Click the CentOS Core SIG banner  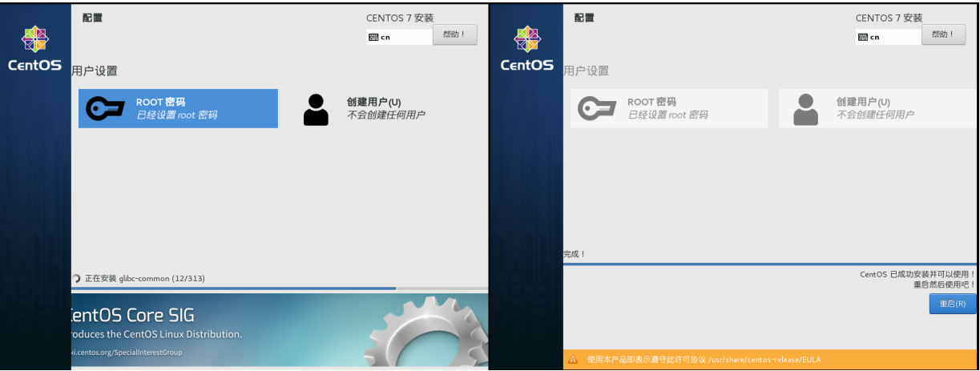(x=280, y=330)
